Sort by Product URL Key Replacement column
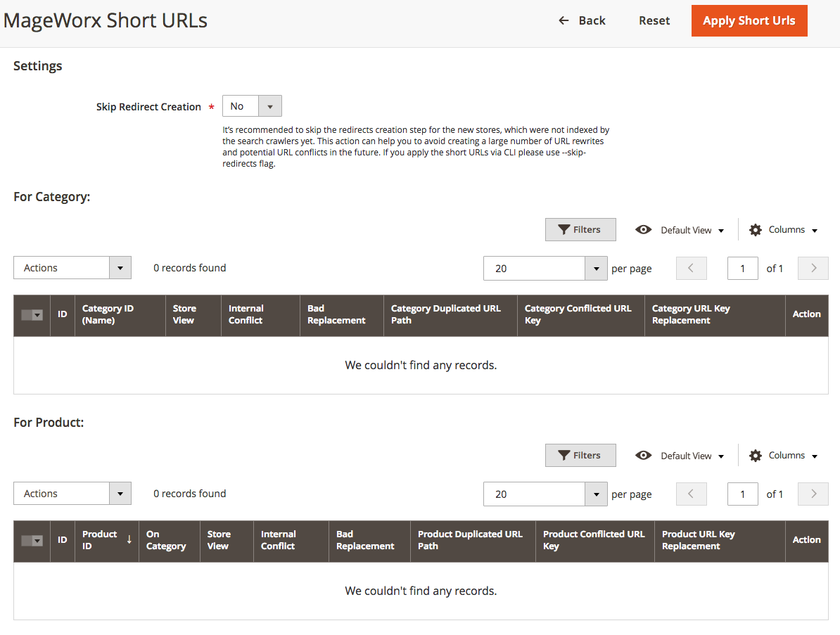The height and width of the screenshot is (635, 840). [x=720, y=541]
